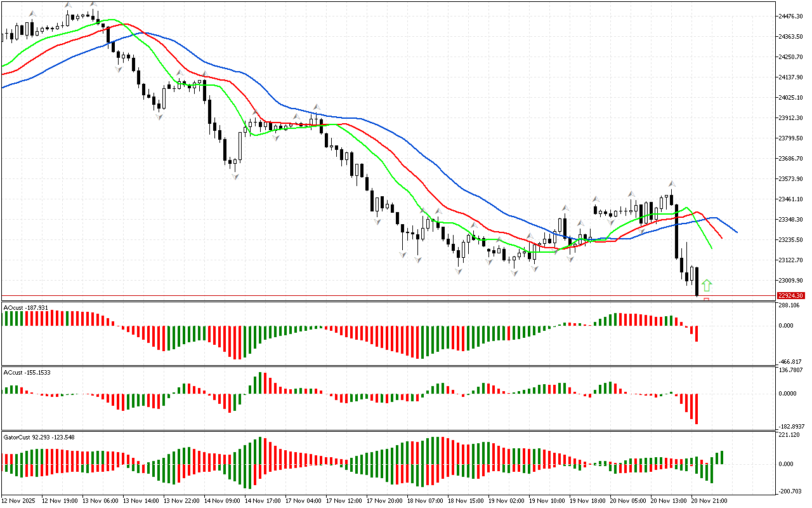The width and height of the screenshot is (812, 508).
Task: Click the last black candlestick on the chart
Action: click(x=697, y=281)
